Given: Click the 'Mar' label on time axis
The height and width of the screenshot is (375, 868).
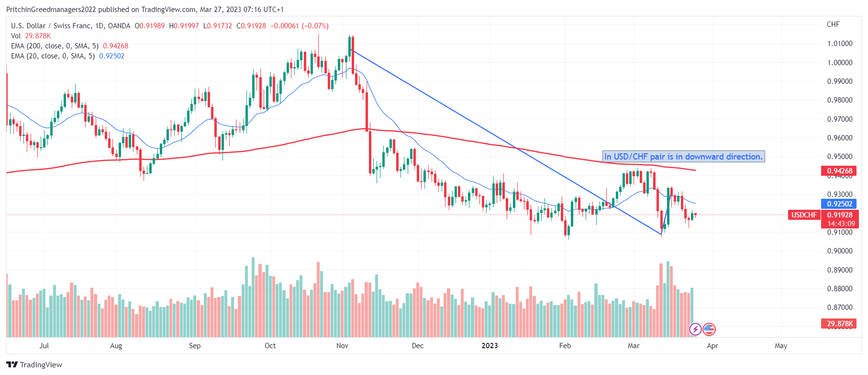Looking at the screenshot, I should tap(634, 346).
